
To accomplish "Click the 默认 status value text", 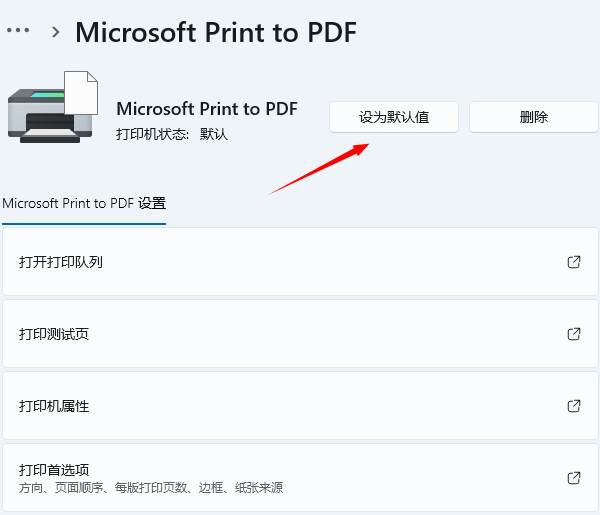I will 214,134.
